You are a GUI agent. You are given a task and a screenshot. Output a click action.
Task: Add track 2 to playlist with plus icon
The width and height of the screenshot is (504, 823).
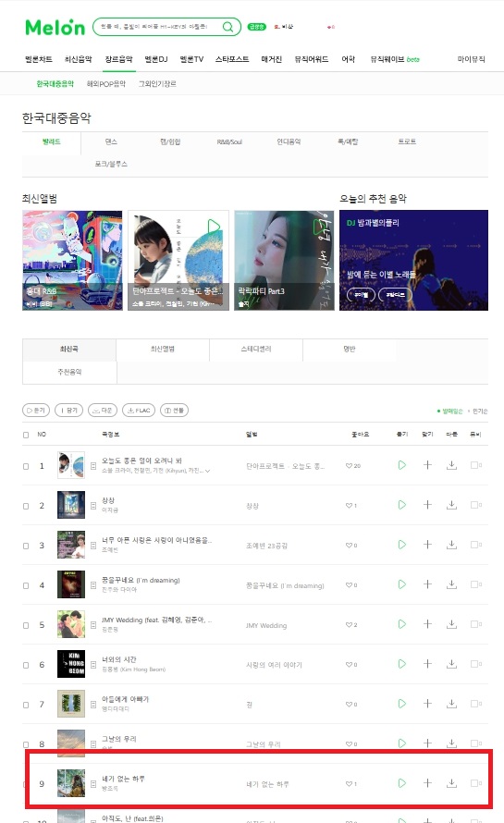coord(427,505)
